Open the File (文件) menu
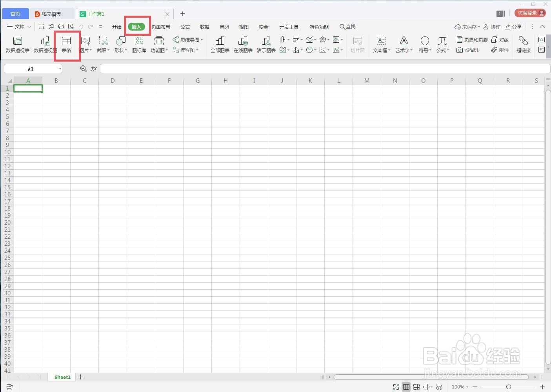This screenshot has width=551, height=392. pos(19,27)
